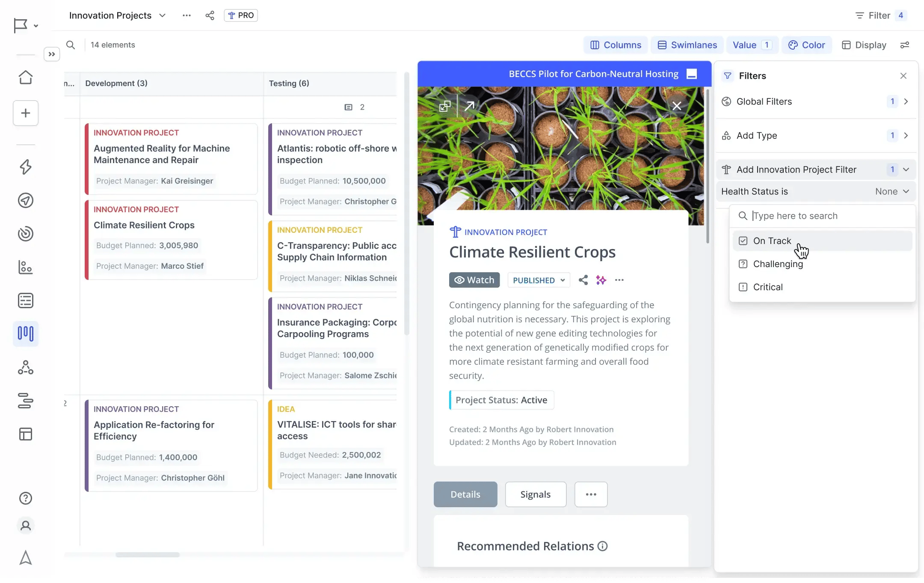Go to Home in sidebar
The height and width of the screenshot is (583, 924).
tap(26, 77)
